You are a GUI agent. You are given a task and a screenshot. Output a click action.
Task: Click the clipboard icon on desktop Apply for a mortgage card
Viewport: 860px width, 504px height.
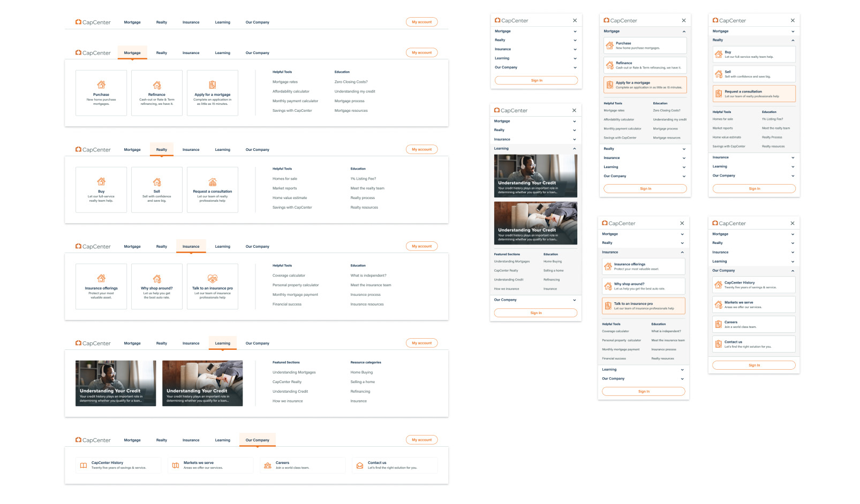coord(213,85)
